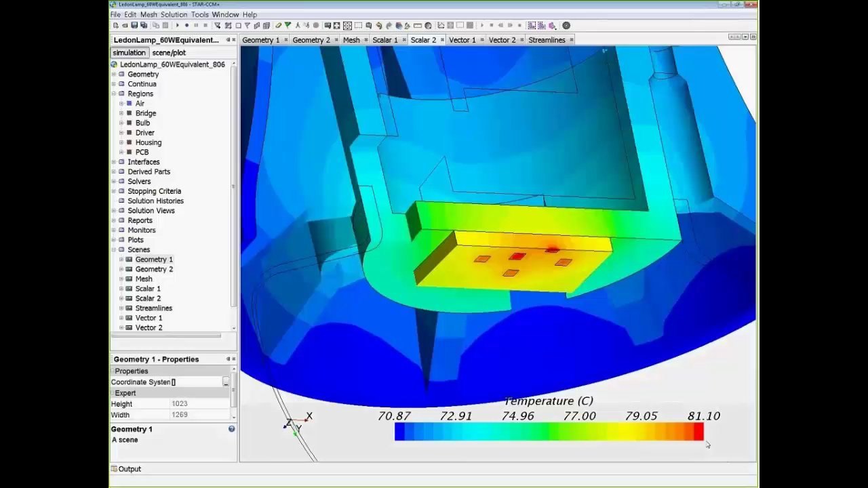Open the Solution menu
The width and height of the screenshot is (868, 488).
pyautogui.click(x=174, y=14)
